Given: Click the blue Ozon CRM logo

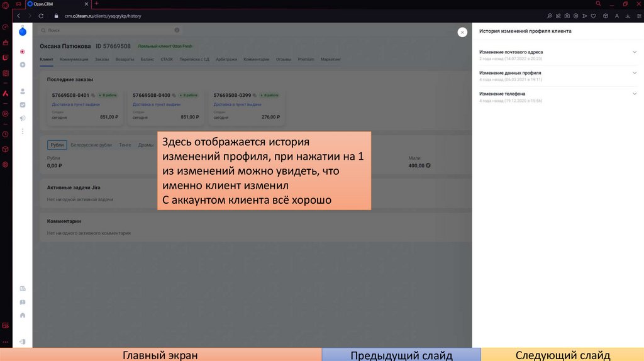Looking at the screenshot, I should click(x=23, y=31).
